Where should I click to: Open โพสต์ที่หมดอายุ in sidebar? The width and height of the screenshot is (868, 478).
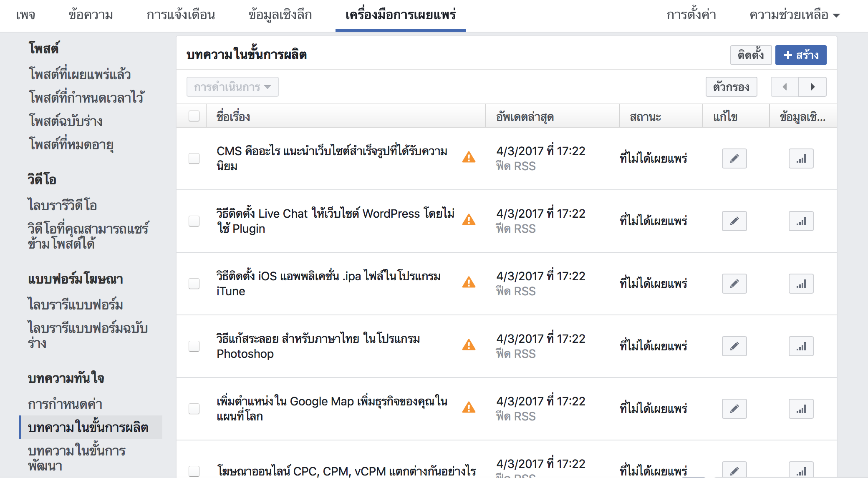pos(71,144)
